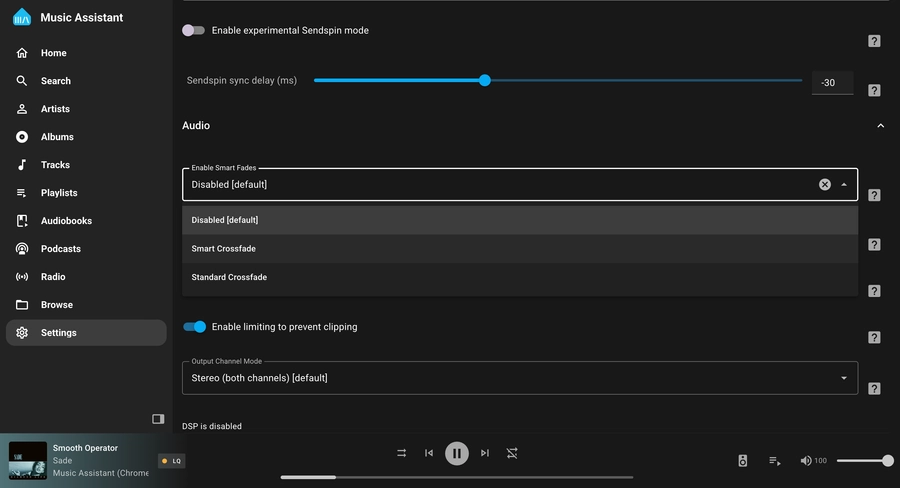The image size is (900, 488).
Task: Mute the volume speaker icon
Action: pos(806,461)
